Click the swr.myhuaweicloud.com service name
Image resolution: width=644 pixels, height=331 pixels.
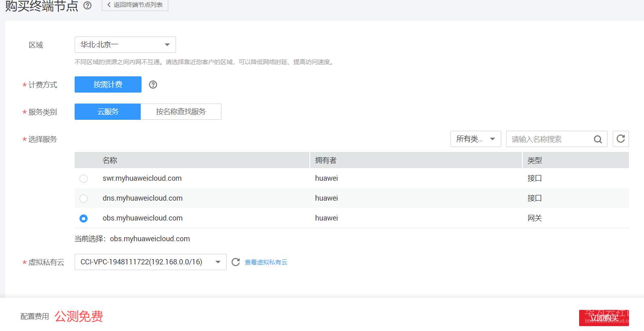142,178
